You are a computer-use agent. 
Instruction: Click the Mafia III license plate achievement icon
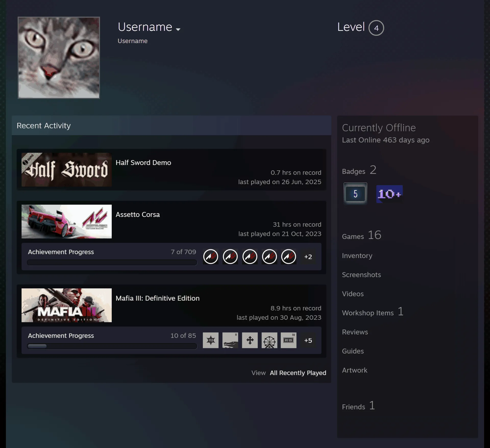pyautogui.click(x=289, y=340)
